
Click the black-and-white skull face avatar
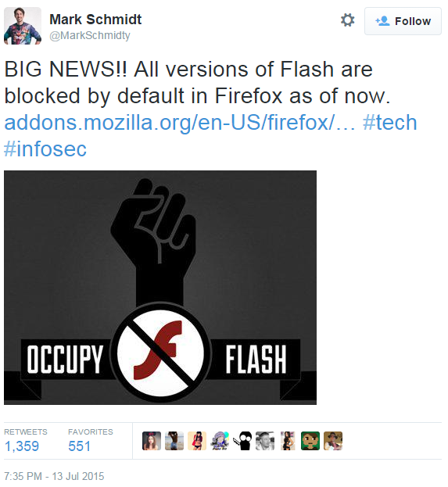coord(242,441)
